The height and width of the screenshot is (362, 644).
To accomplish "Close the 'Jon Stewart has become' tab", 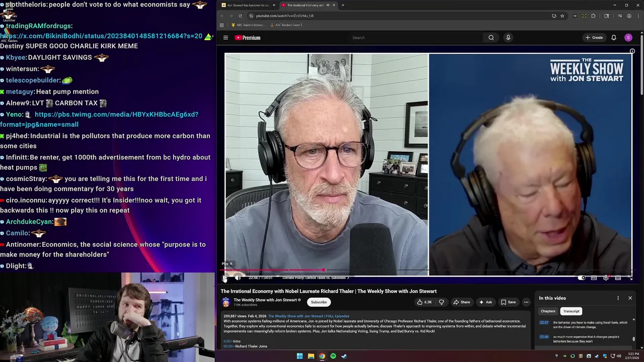I will (274, 5).
